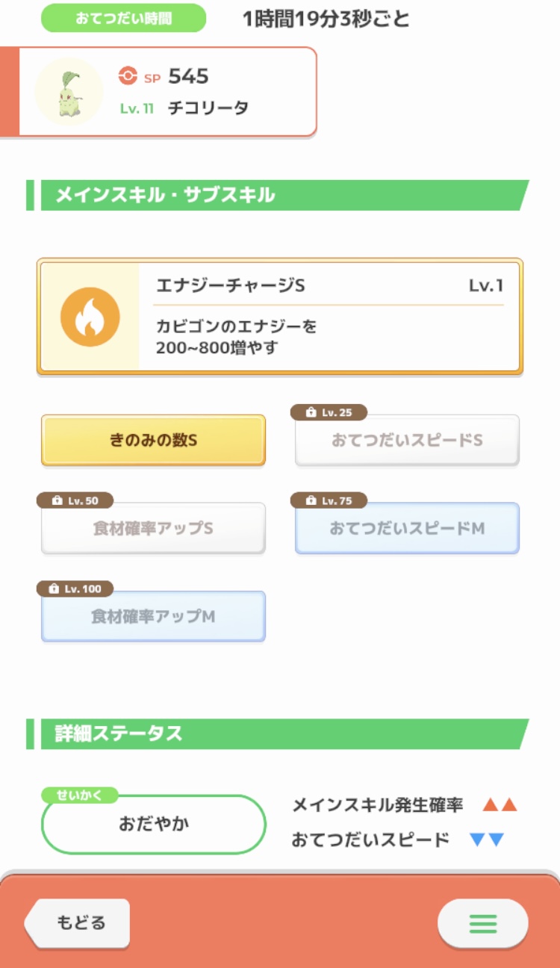Image resolution: width=560 pixels, height=968 pixels.
Task: Tap locked 食材確率アップS sub skill
Action: (x=153, y=528)
